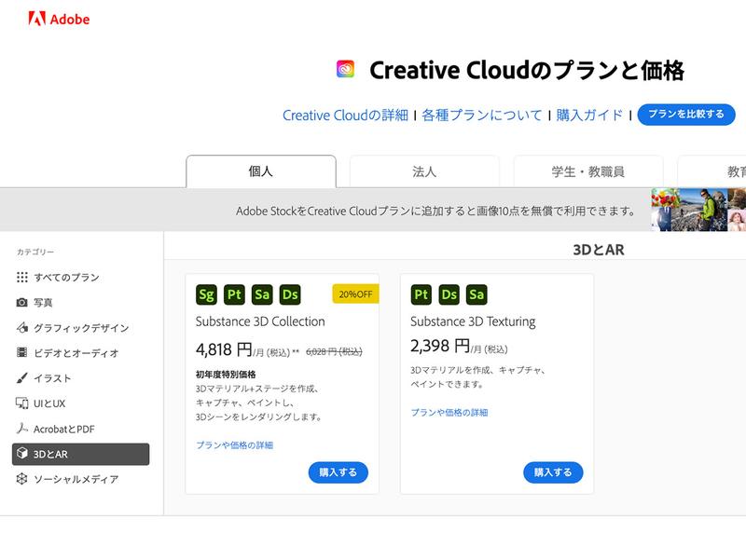Buy Substance 3D Texturing with 購入する
This screenshot has width=746, height=560.
553,472
